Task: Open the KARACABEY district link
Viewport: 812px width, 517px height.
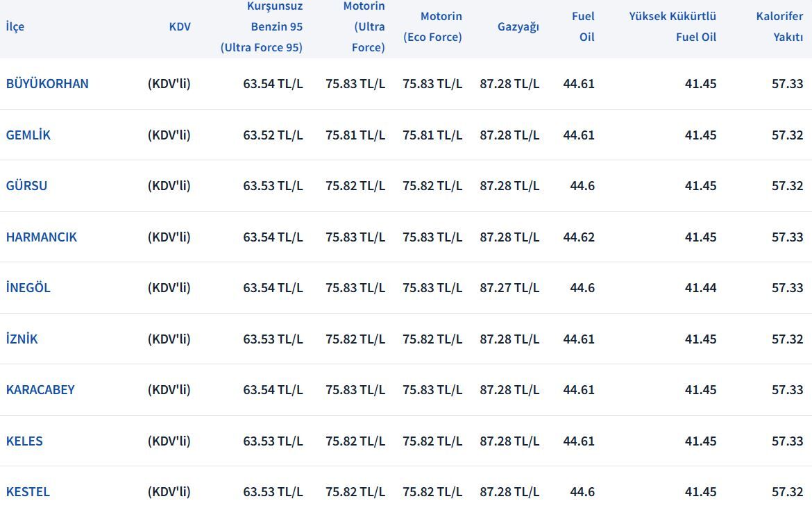Action: tap(40, 390)
